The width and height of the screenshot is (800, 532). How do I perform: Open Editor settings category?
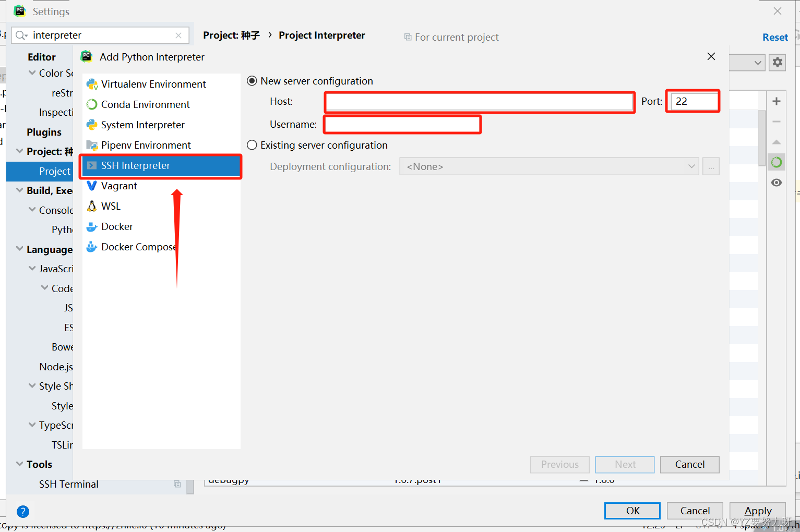42,57
